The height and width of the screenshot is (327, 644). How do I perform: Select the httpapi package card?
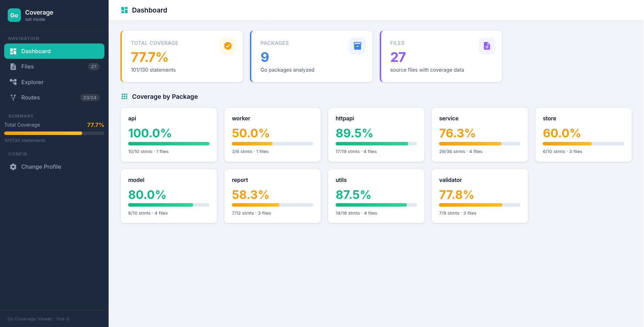coord(376,135)
